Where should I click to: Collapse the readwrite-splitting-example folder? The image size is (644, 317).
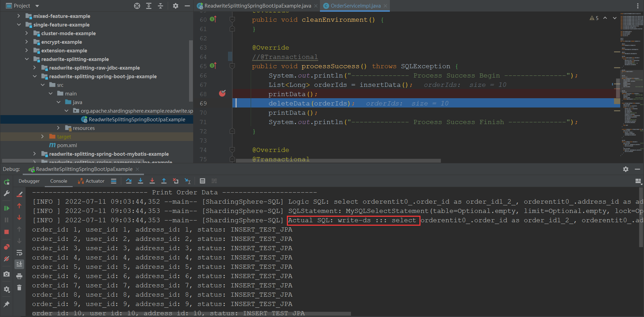click(x=27, y=59)
